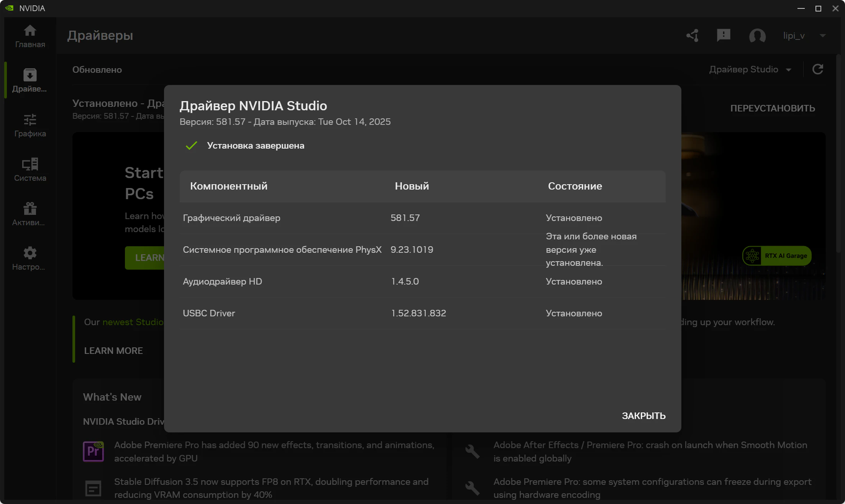Click the feedback exclamation icon

tap(724, 36)
